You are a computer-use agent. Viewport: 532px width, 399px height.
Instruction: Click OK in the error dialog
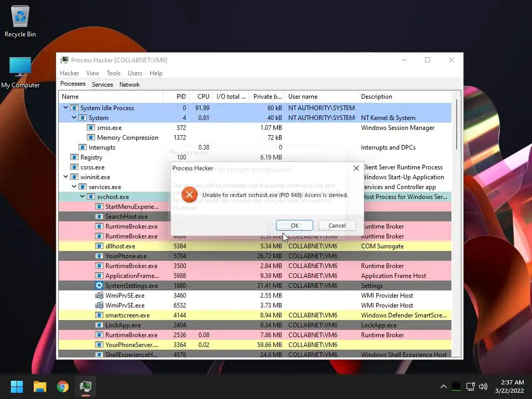coord(295,225)
